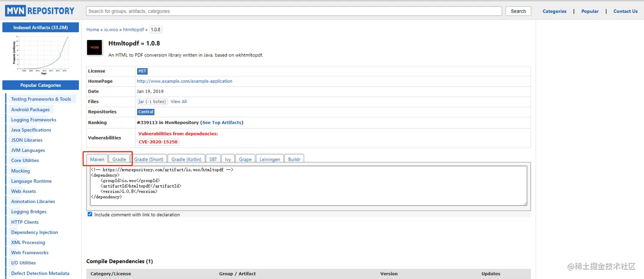Open Testing Frameworks & Tools category

coord(41,99)
